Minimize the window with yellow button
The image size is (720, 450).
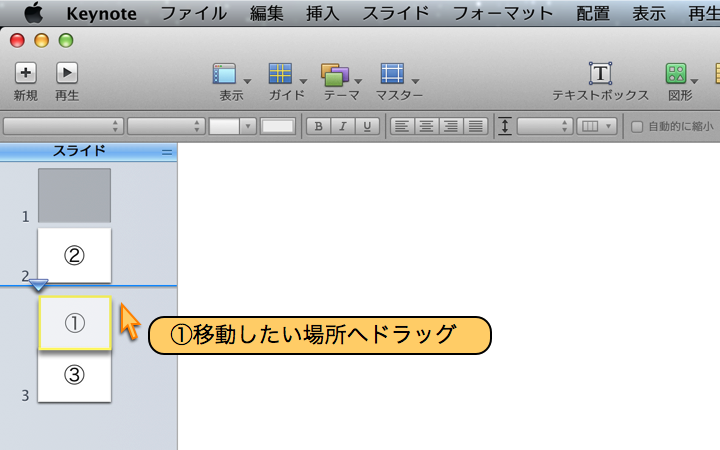42,40
